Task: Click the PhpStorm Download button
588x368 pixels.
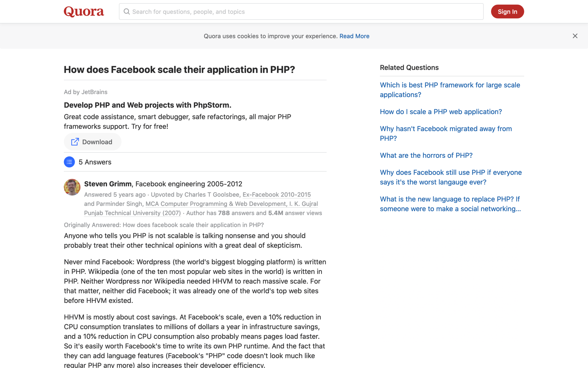Action: [93, 142]
